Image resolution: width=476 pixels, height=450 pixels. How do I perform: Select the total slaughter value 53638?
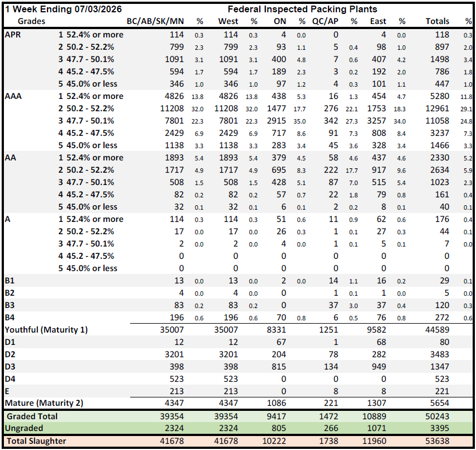pyautogui.click(x=437, y=441)
